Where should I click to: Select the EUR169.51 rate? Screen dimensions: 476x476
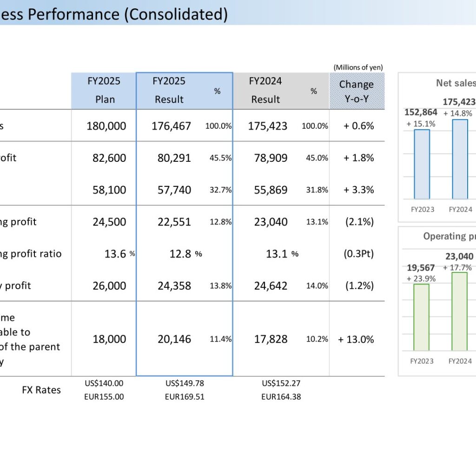(x=185, y=397)
